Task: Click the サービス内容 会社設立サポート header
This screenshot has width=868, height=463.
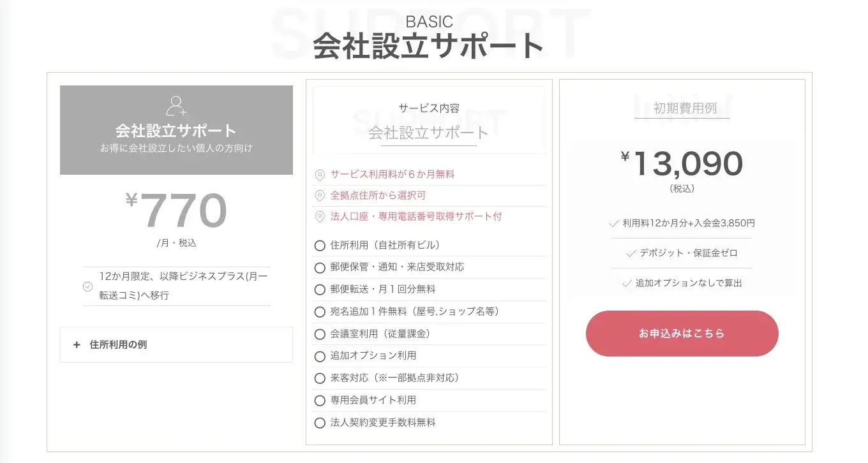Action: pos(429,121)
